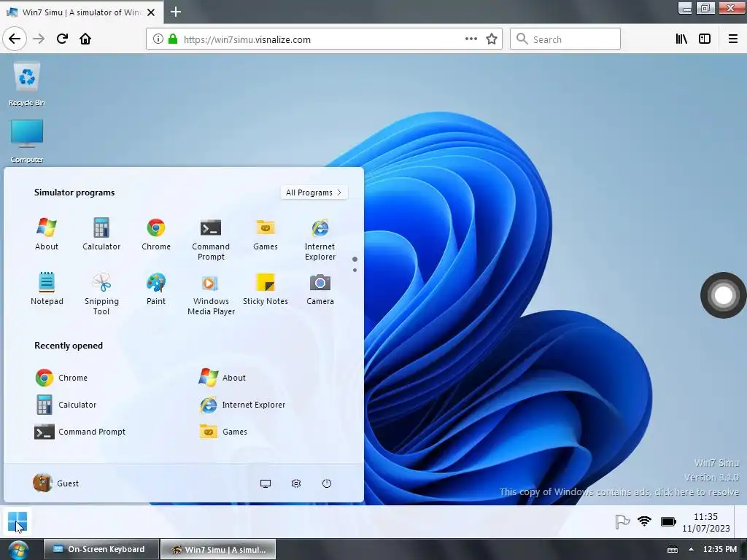747x560 pixels.
Task: Tap the floating round assistive button
Action: [x=723, y=295]
